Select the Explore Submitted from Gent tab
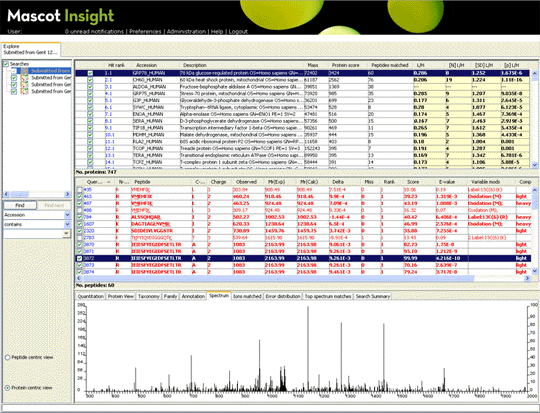Screen dimensions: 540x413 coord(31,49)
